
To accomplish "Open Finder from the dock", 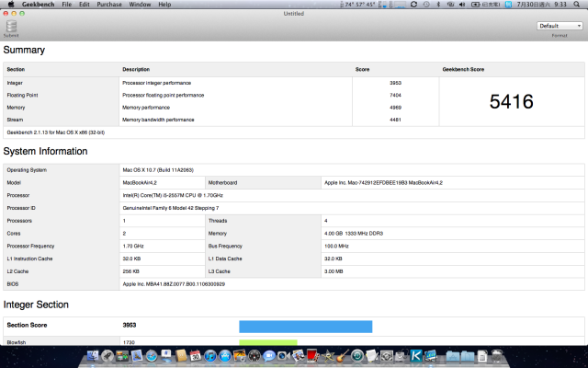I will coord(93,355).
